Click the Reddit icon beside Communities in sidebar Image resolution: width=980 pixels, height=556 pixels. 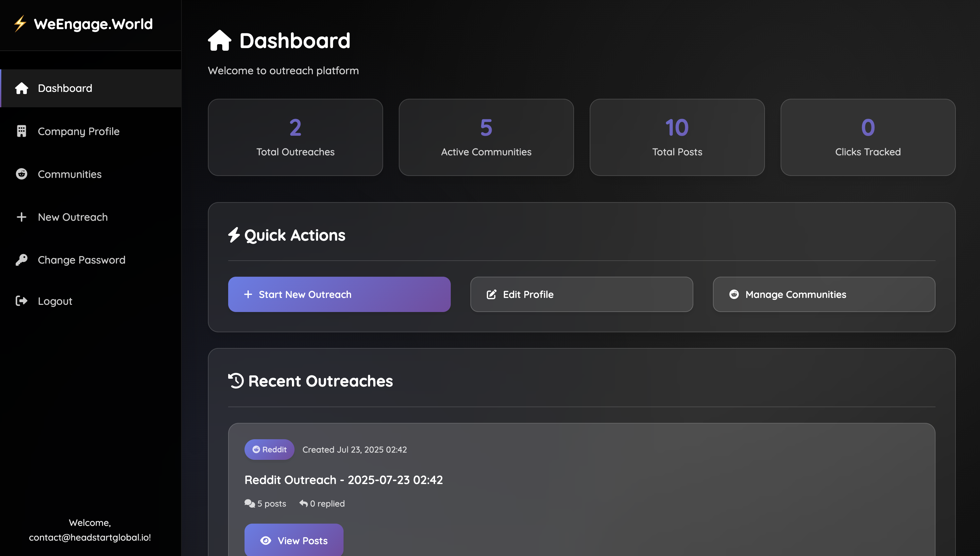coord(21,174)
